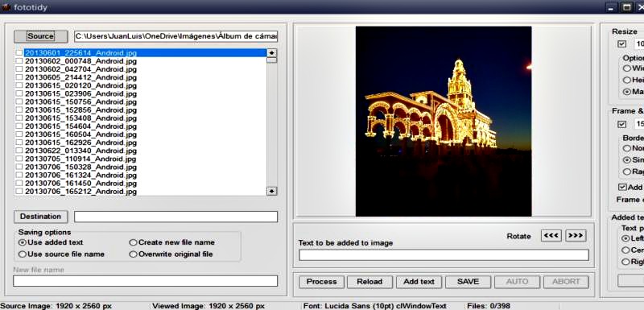The width and height of the screenshot is (644, 310).
Task: Click the SAVE button
Action: coord(468,282)
